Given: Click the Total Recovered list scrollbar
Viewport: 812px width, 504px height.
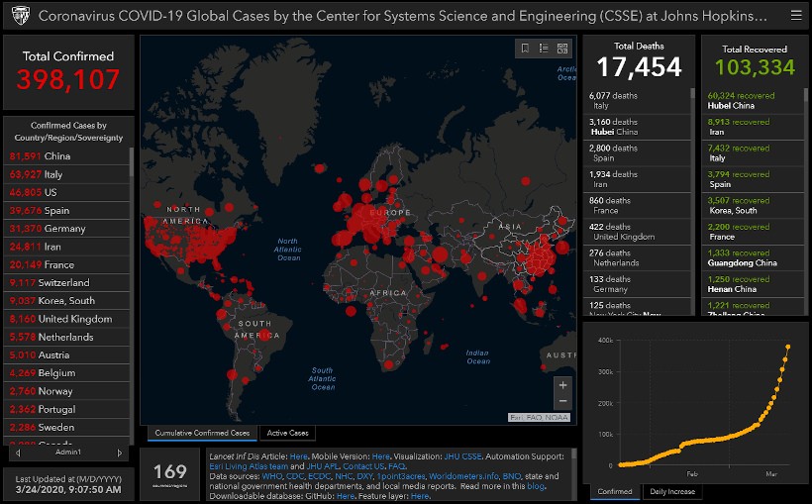Looking at the screenshot, I should click(806, 94).
